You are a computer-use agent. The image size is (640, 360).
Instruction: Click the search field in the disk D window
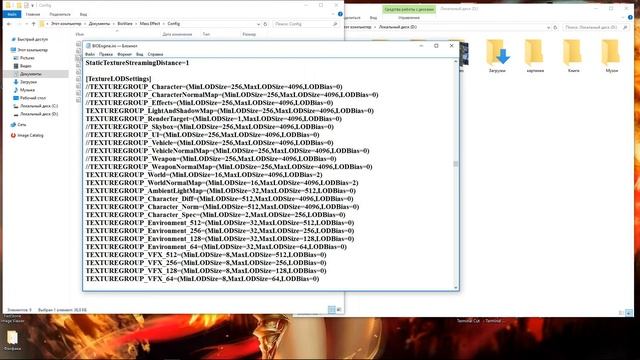[x=595, y=27]
